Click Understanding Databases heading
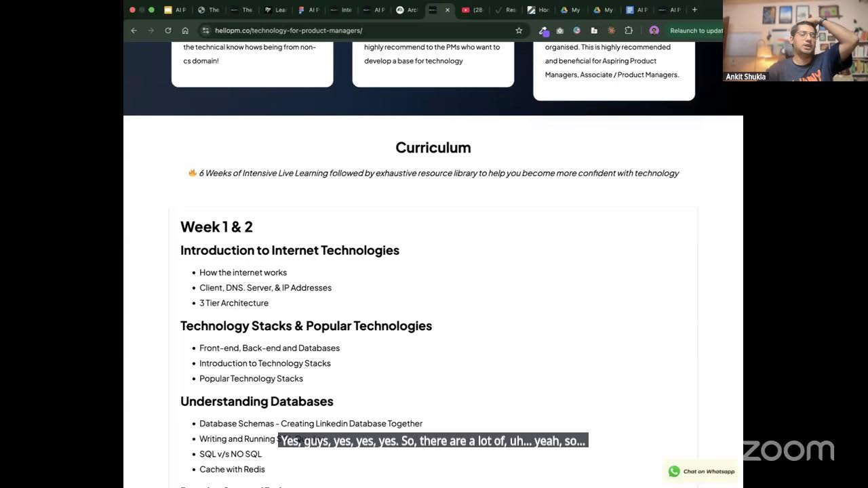The image size is (868, 488). click(257, 401)
